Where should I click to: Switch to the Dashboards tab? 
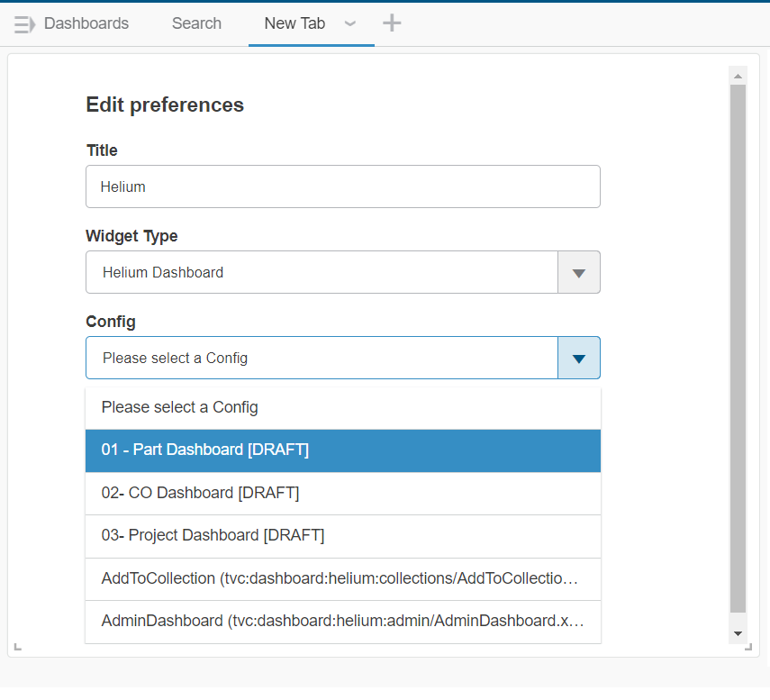click(x=86, y=23)
